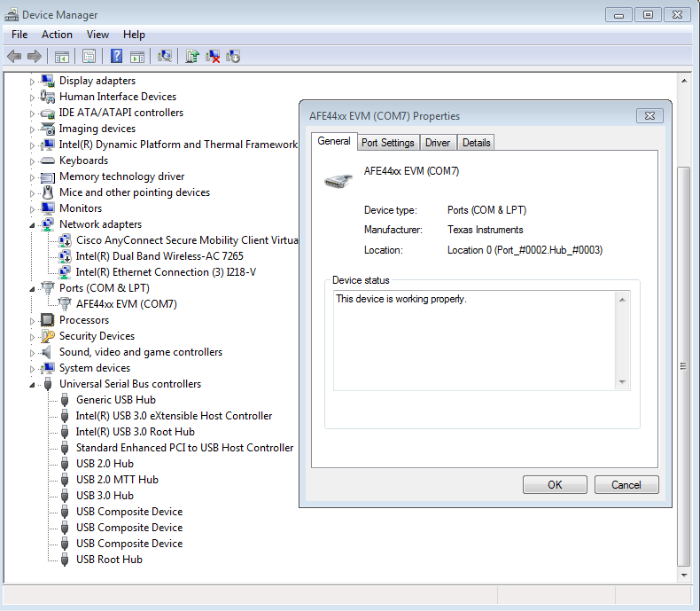Click the AFE44xx EVM (COM7) port icon in tree
The height and width of the screenshot is (611, 700).
point(65,304)
